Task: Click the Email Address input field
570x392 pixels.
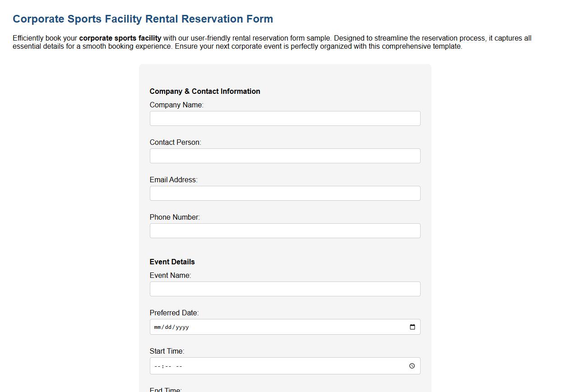Action: (x=285, y=193)
